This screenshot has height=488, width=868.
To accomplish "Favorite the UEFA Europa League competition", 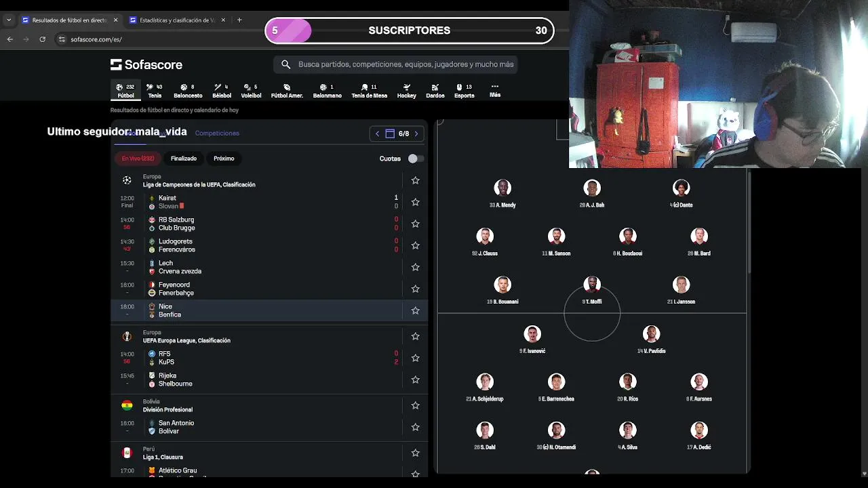I will click(416, 336).
